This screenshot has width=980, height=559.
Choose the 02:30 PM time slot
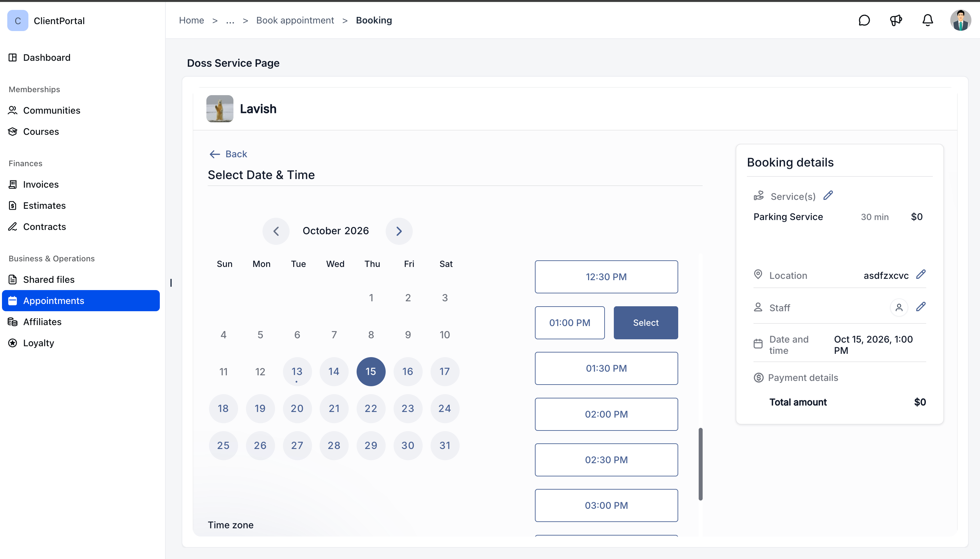point(606,460)
